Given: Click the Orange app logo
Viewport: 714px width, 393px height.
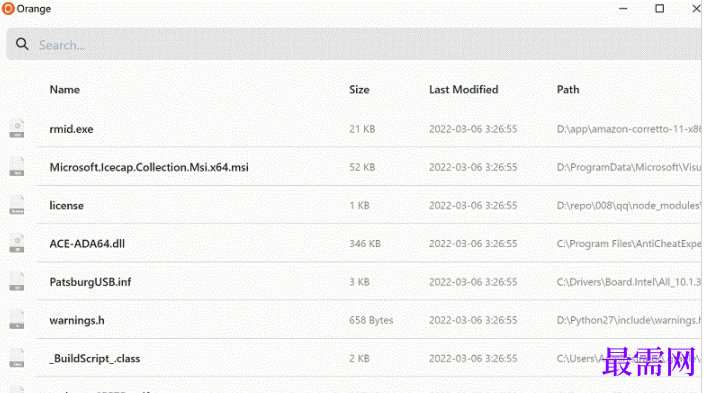Looking at the screenshot, I should [x=8, y=9].
